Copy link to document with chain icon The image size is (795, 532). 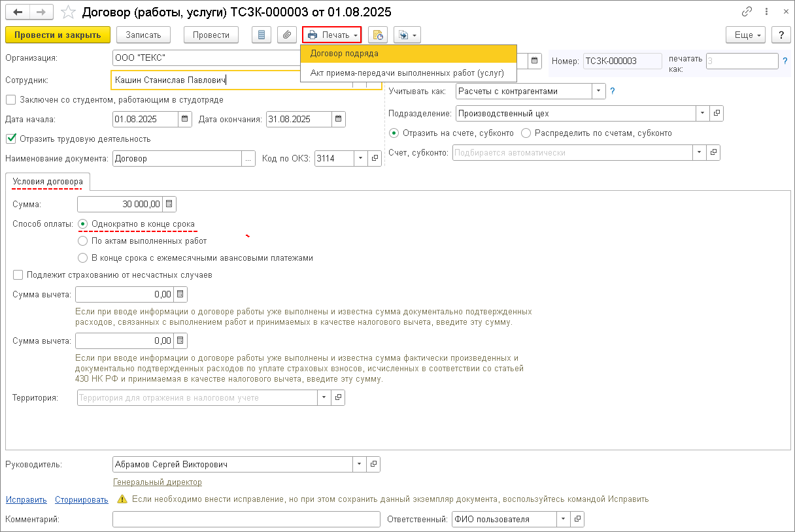(747, 12)
